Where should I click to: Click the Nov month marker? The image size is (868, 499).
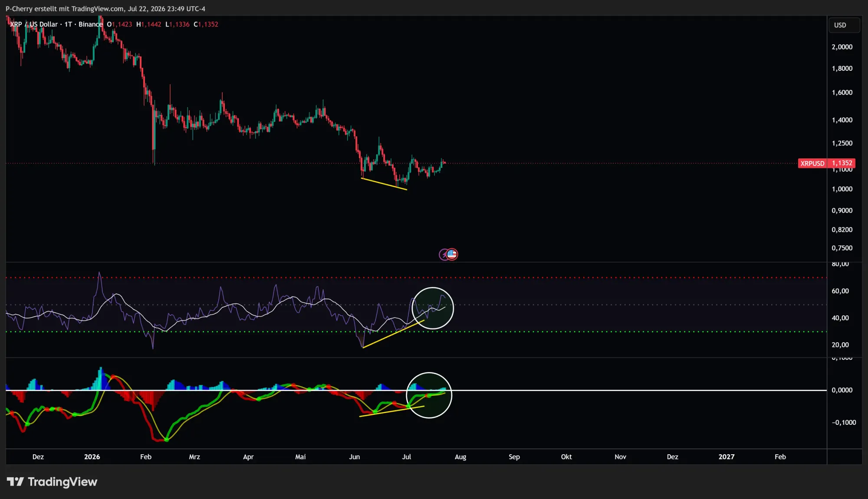(x=621, y=457)
